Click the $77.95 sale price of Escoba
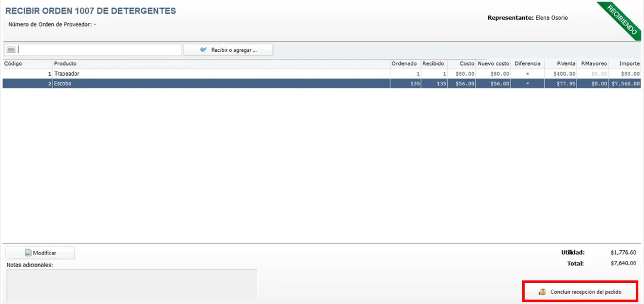 (x=566, y=83)
